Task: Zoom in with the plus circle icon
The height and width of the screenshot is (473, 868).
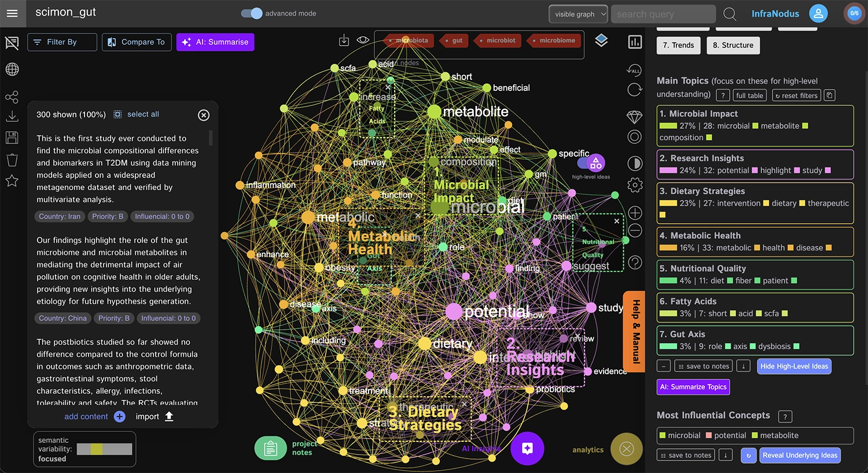Action: tap(635, 212)
